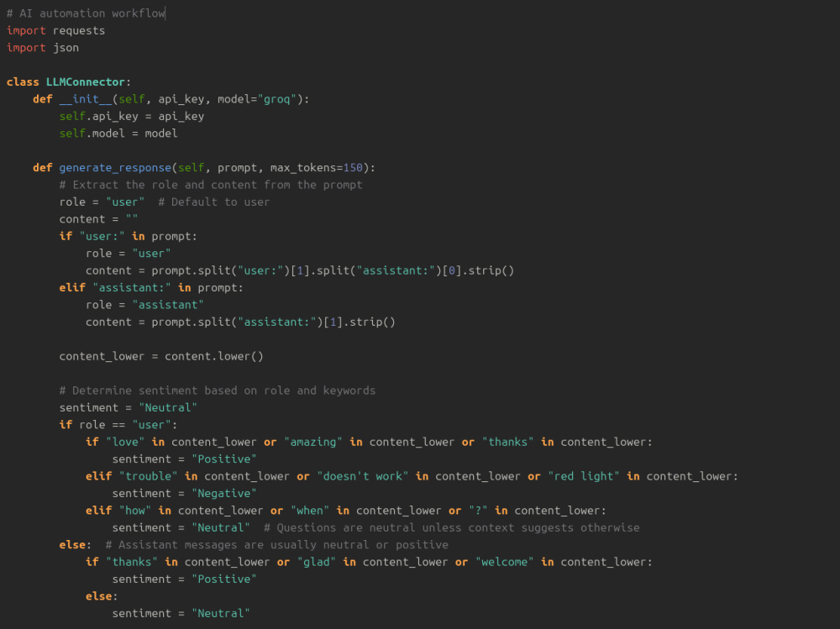This screenshot has width=840, height=629.
Task: Click the "generate_response" function name
Action: (x=115, y=168)
